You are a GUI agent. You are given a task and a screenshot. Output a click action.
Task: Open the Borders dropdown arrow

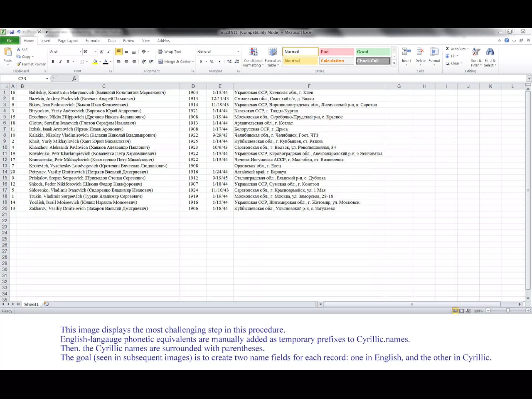coord(87,62)
